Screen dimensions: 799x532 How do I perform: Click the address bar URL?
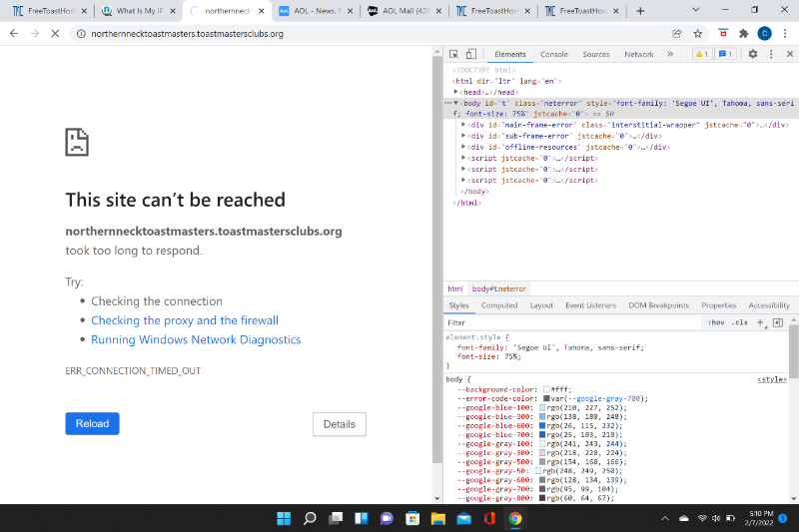[187, 34]
